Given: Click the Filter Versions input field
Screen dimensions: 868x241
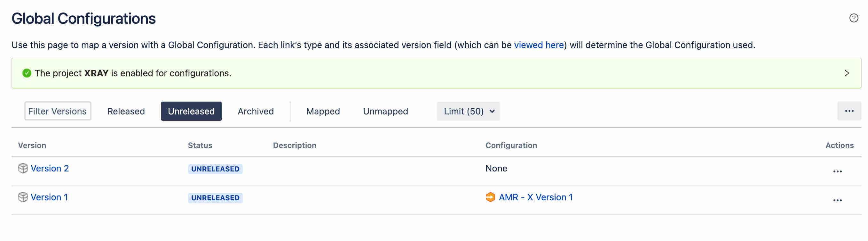Looking at the screenshot, I should point(58,111).
